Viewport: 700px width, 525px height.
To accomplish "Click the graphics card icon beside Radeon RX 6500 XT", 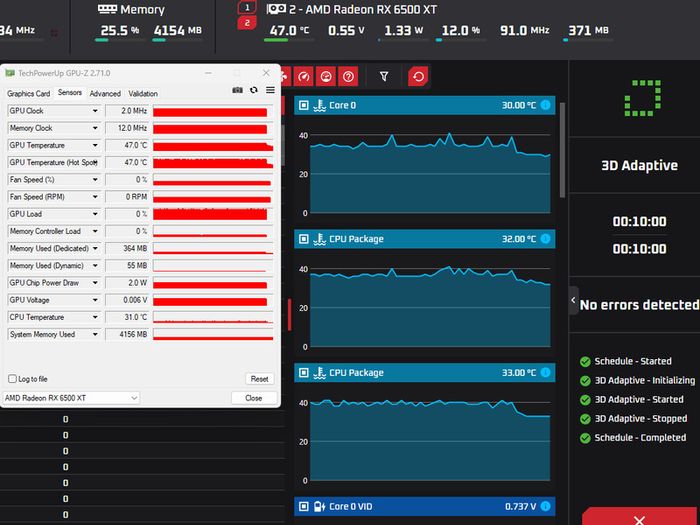I will click(276, 9).
